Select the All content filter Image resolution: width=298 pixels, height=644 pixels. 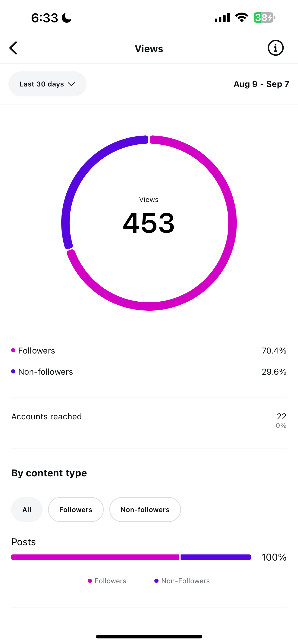[x=27, y=510]
